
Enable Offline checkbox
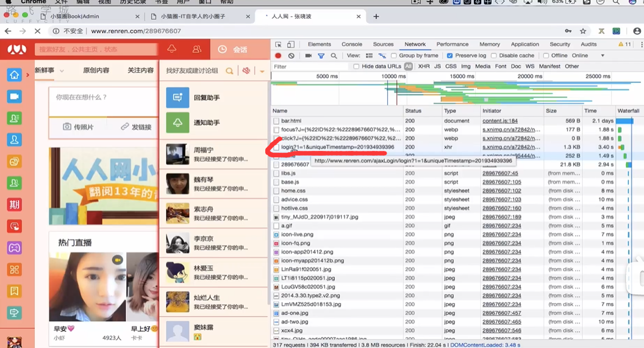(546, 55)
